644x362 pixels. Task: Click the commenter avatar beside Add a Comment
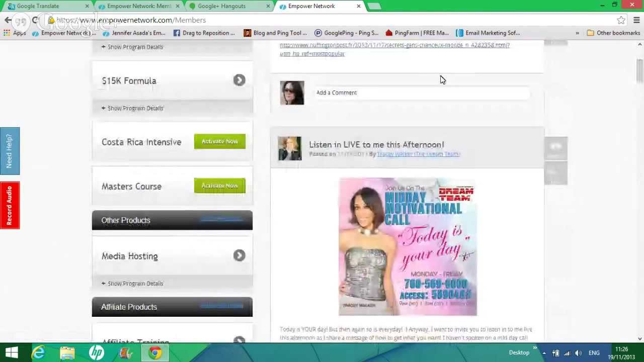coord(292,93)
